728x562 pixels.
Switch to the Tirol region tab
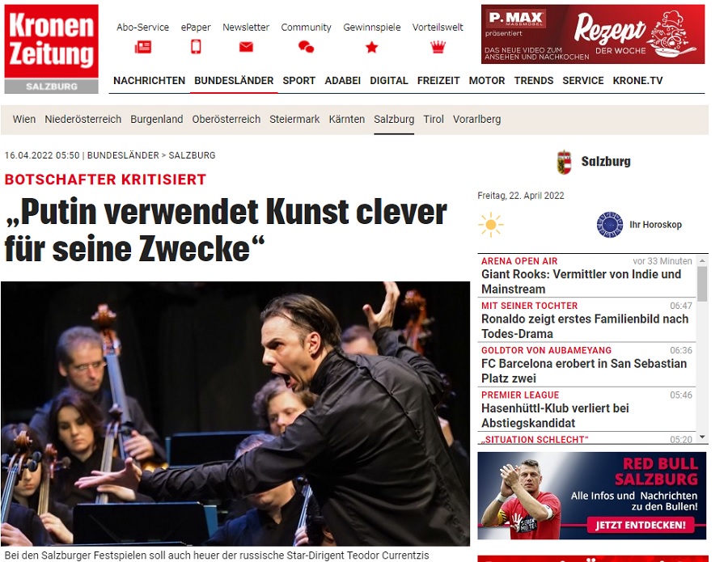[434, 119]
